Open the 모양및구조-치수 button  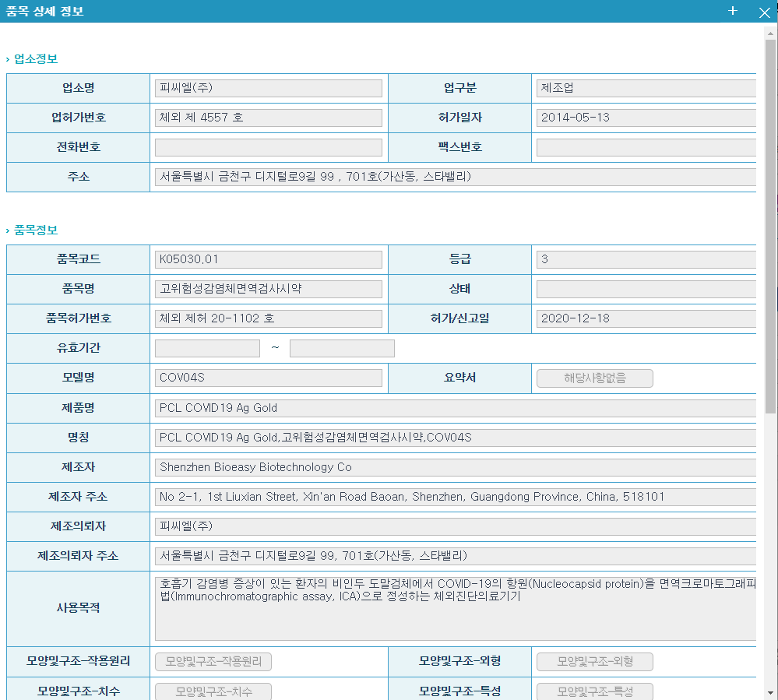213,691
